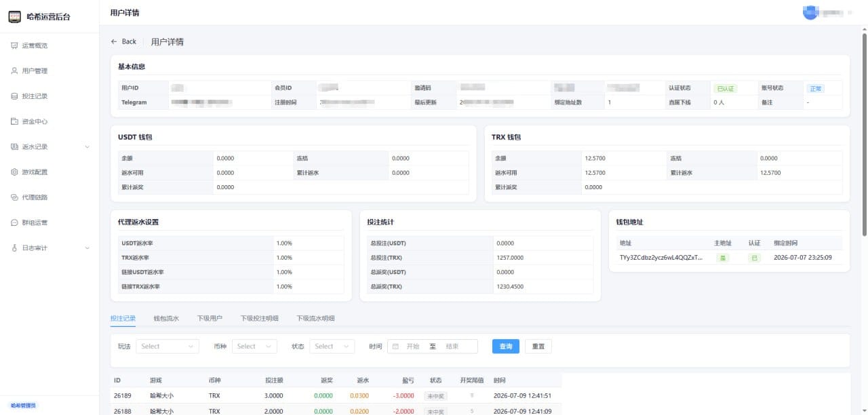Expand the 返水记录 submenu chevron
The width and height of the screenshot is (868, 415).
(87, 146)
